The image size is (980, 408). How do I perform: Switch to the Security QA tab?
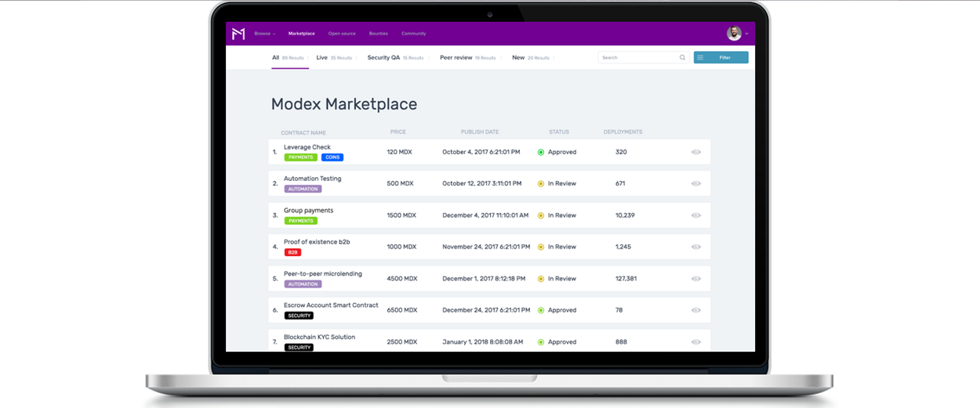click(395, 57)
